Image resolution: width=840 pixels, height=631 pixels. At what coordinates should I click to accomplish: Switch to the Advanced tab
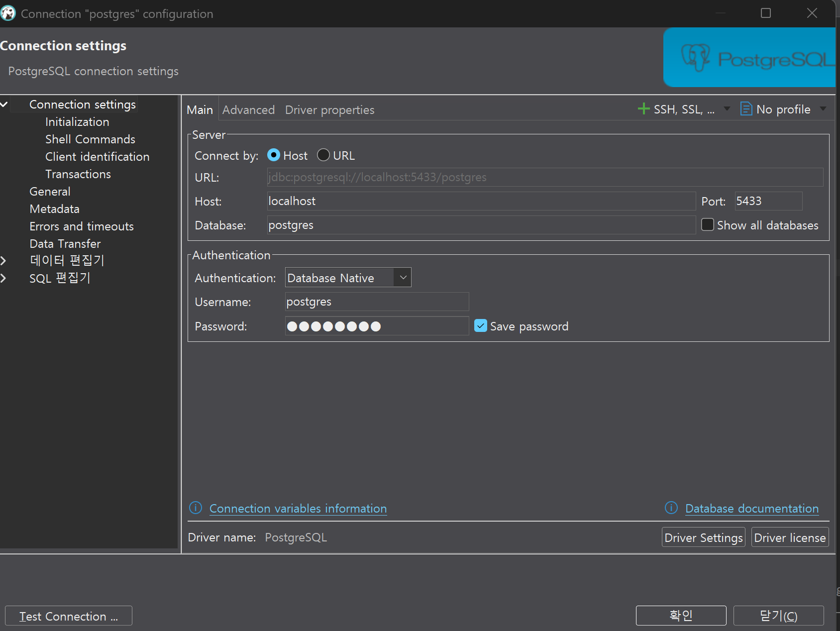point(248,109)
